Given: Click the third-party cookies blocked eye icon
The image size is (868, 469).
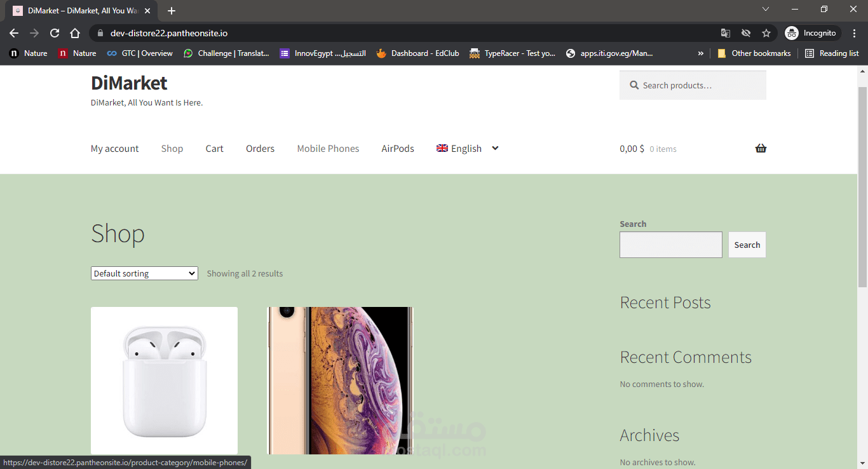Looking at the screenshot, I should pyautogui.click(x=746, y=33).
